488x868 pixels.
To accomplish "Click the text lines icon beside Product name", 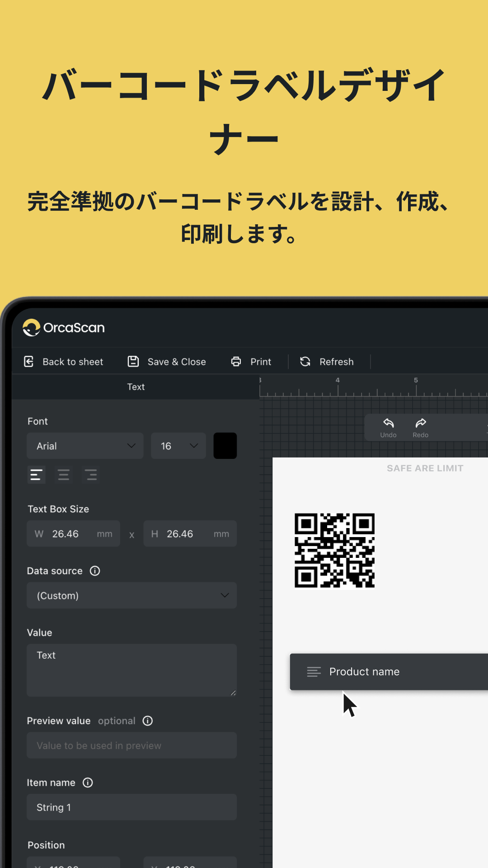I will point(314,672).
